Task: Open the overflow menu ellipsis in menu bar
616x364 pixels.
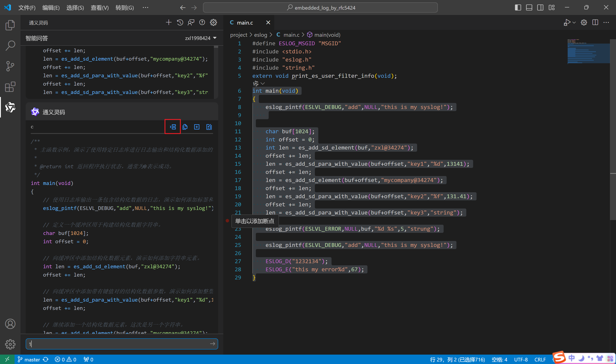Action: [x=145, y=8]
